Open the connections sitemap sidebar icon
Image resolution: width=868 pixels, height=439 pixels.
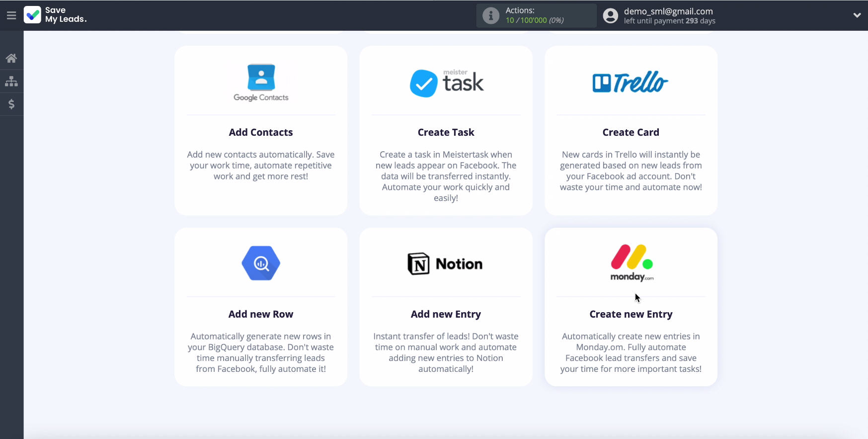(x=11, y=81)
